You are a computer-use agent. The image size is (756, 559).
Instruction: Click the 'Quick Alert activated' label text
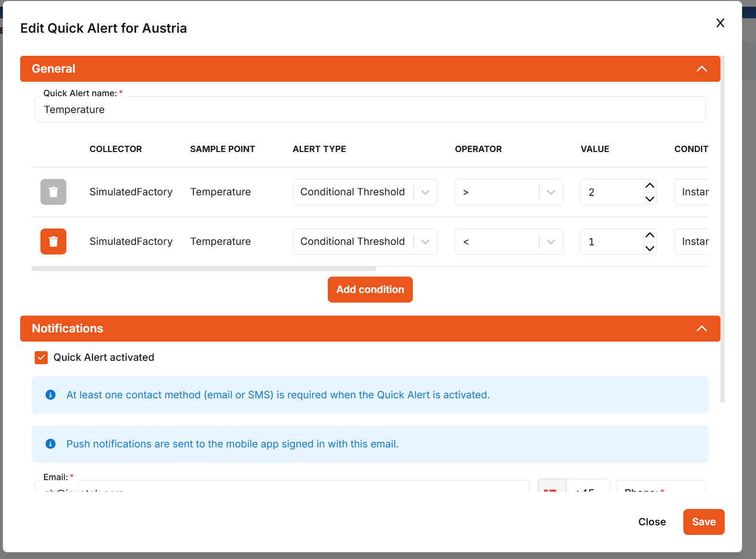(104, 357)
